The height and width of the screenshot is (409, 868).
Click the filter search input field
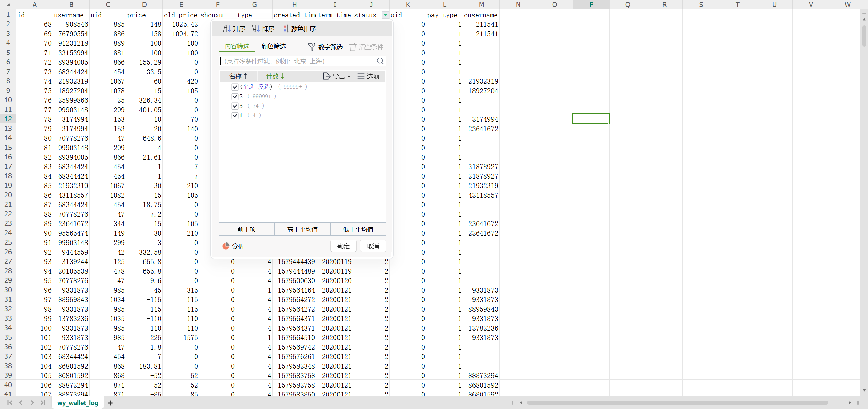pos(298,61)
